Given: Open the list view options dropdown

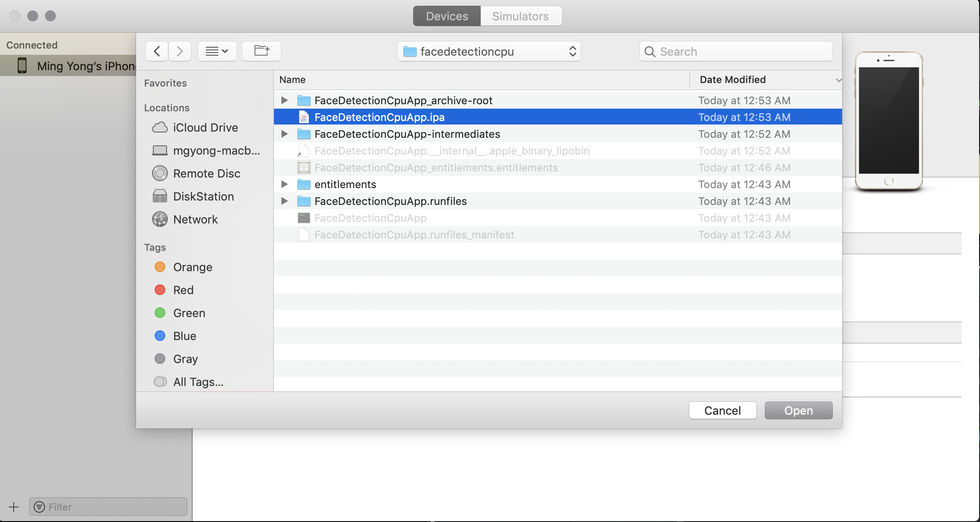Looking at the screenshot, I should coord(217,52).
